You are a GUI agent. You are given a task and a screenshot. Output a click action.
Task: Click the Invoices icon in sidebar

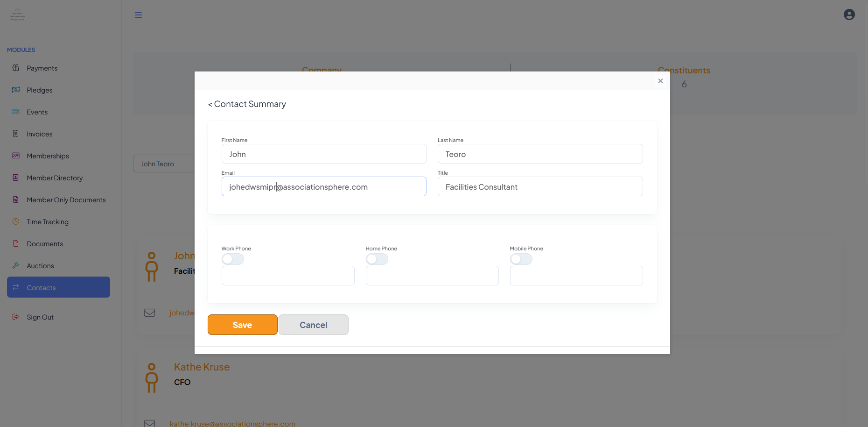(16, 134)
